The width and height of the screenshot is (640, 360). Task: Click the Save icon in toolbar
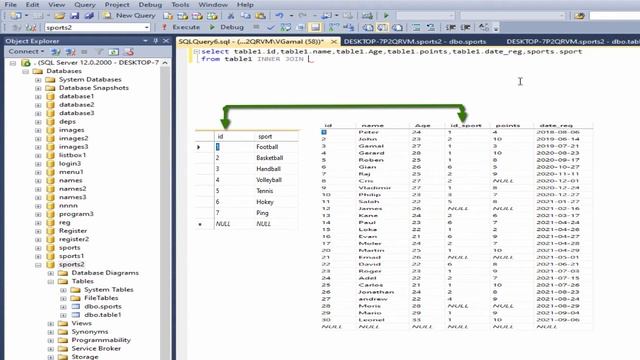pyautogui.click(x=74, y=16)
